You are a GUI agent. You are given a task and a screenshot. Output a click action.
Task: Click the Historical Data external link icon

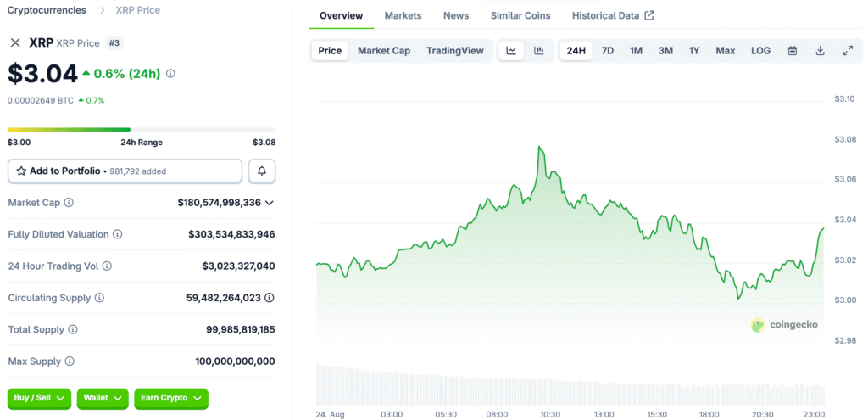coord(649,15)
